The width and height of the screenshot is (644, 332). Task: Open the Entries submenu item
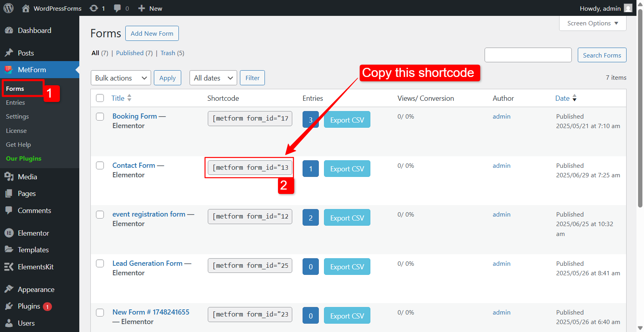[x=15, y=102]
